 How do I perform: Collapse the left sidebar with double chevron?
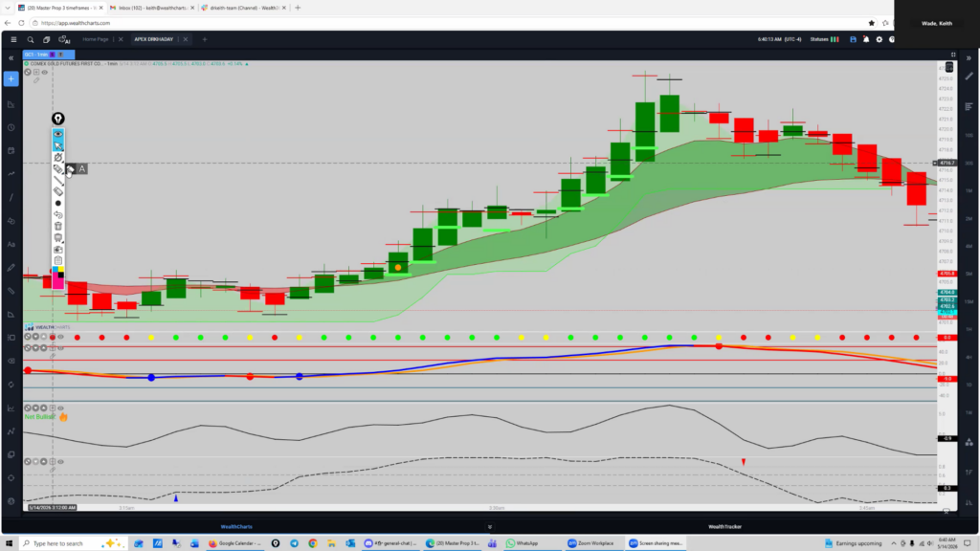click(x=11, y=58)
